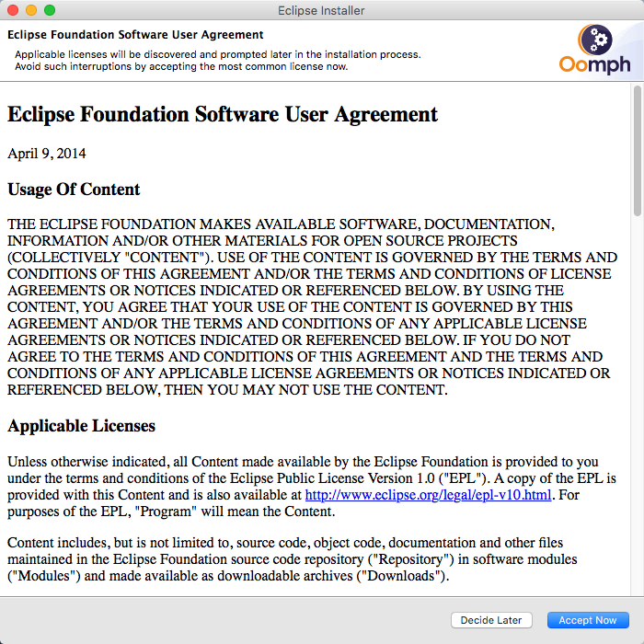
Task: Click the 'Applicable licenses will be discovered' line
Action: click(218, 54)
